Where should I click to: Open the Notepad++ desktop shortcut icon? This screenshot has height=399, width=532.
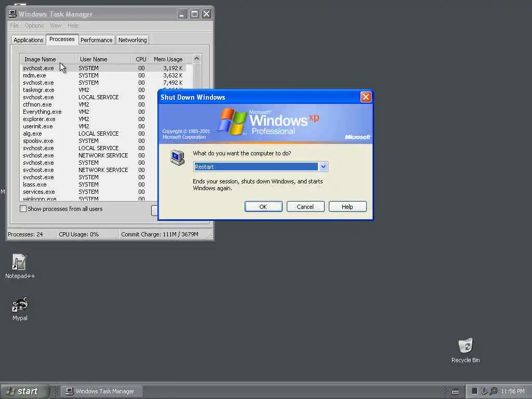coord(19,262)
